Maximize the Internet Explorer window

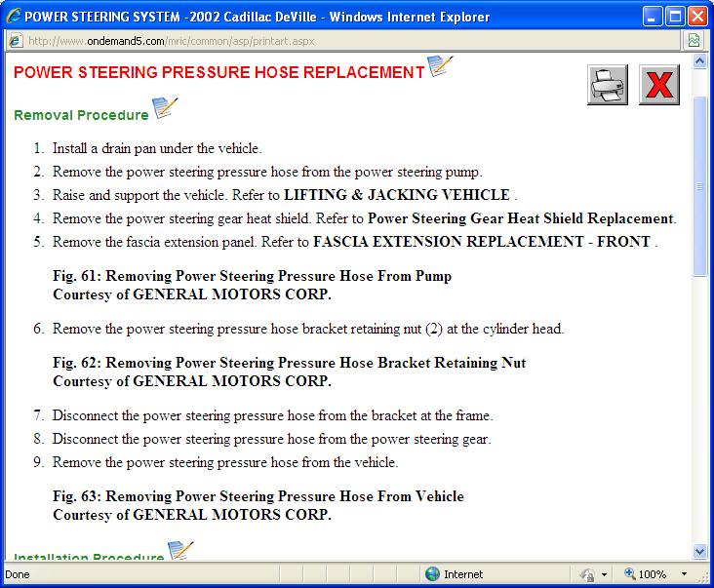click(675, 18)
